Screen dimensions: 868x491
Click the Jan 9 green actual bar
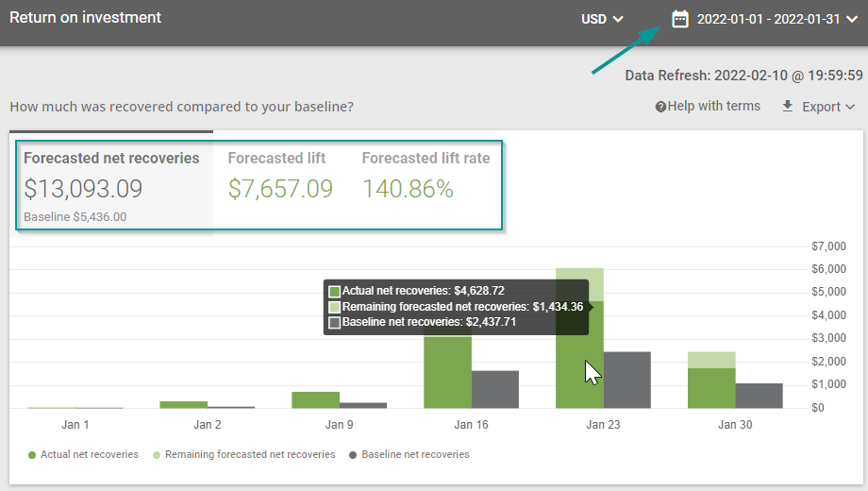(315, 400)
